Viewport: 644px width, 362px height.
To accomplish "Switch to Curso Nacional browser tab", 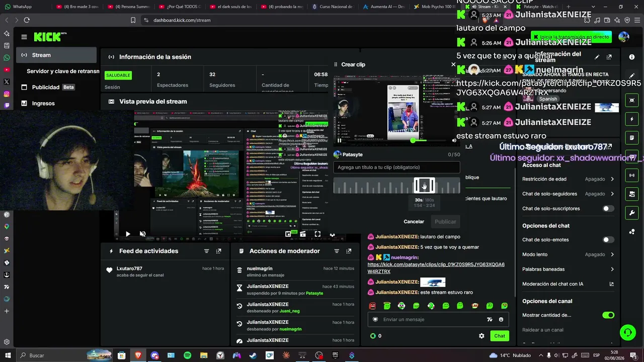I will 333,7.
